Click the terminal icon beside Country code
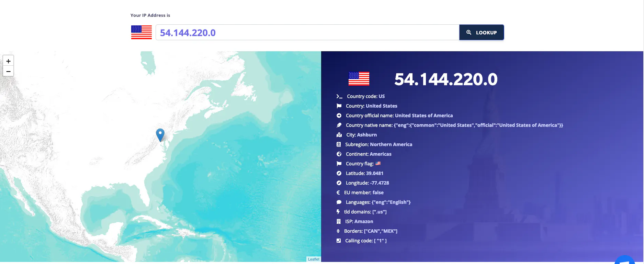Viewport: 644px width, 264px height. coord(339,97)
